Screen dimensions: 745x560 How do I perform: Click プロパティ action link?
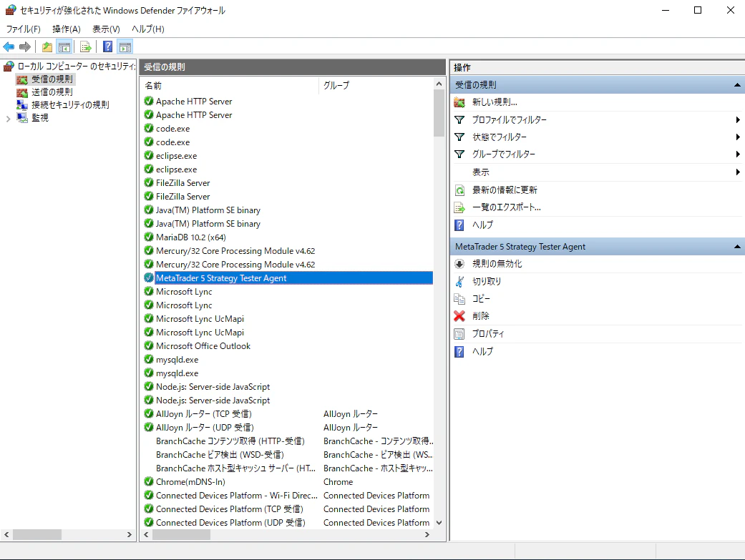pyautogui.click(x=488, y=334)
